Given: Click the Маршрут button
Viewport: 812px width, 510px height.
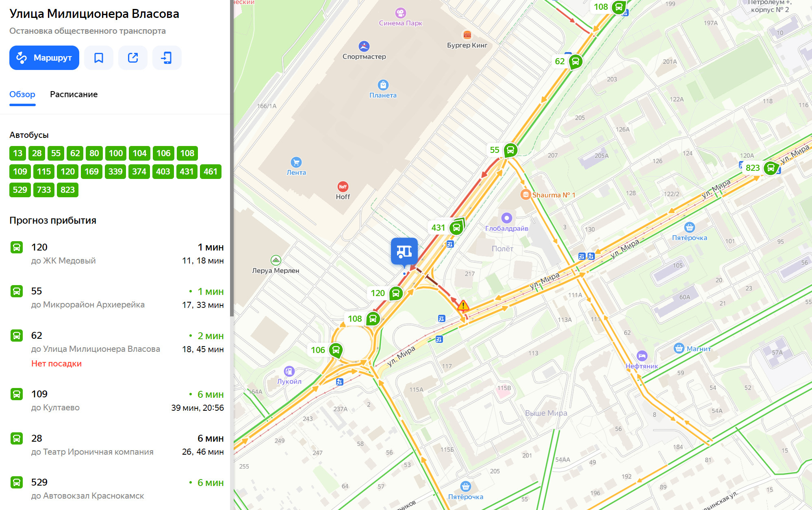Looking at the screenshot, I should point(44,58).
